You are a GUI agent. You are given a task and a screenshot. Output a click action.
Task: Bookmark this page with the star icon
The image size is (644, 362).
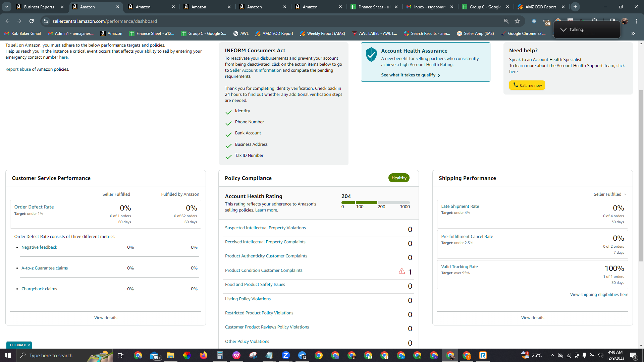(x=517, y=21)
